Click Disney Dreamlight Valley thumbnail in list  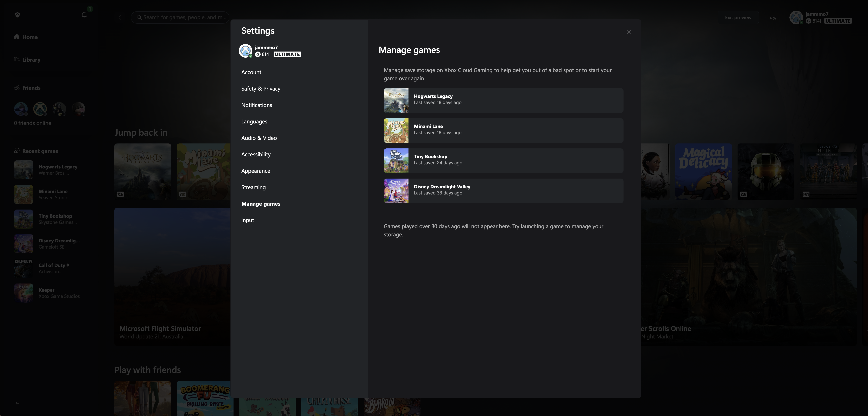coord(396,191)
